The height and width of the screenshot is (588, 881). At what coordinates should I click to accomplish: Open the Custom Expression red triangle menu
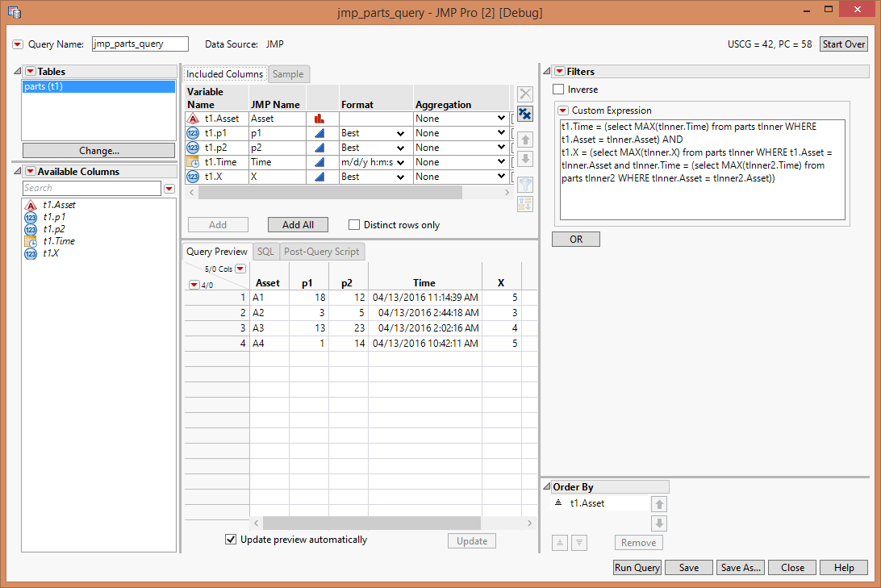tap(562, 110)
